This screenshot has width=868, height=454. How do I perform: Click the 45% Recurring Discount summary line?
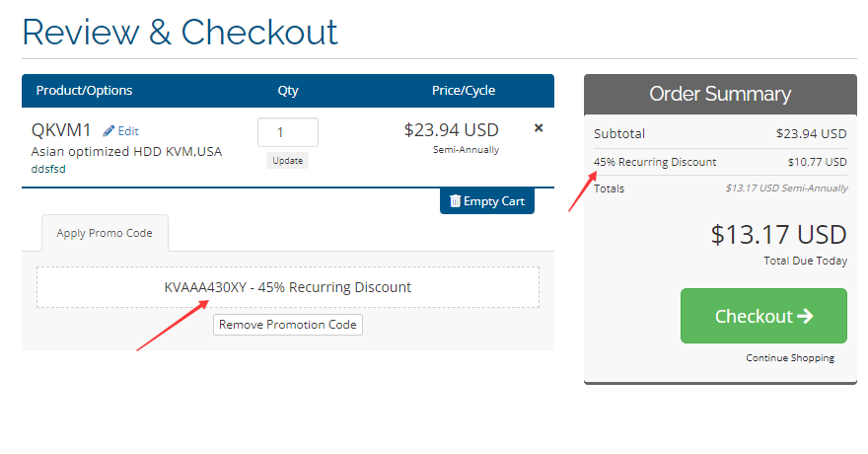(x=655, y=162)
